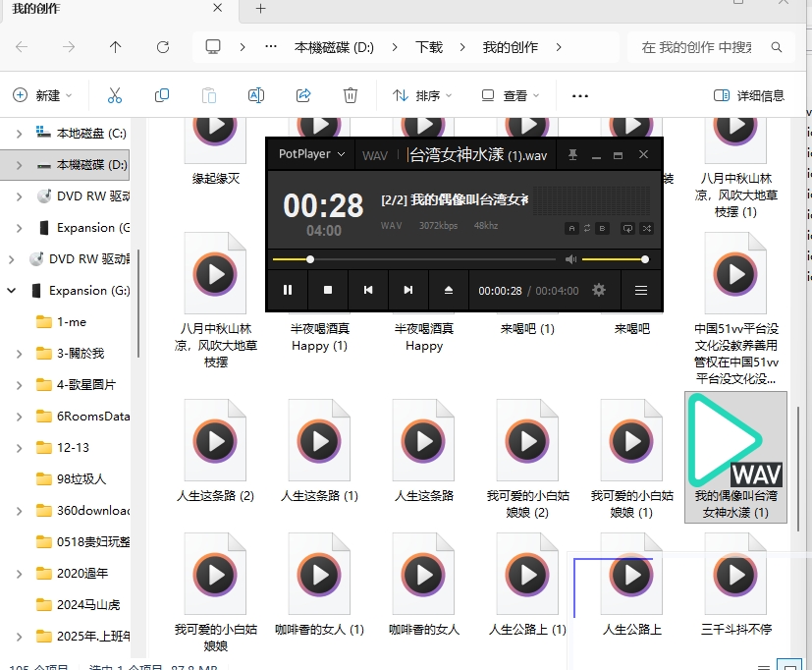Open the 查看 view menu

click(x=511, y=95)
